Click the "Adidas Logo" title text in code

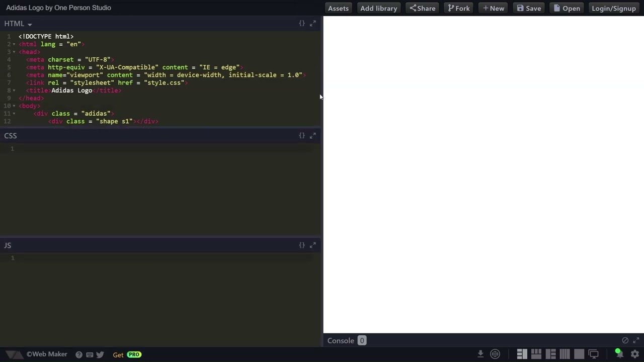pyautogui.click(x=72, y=90)
